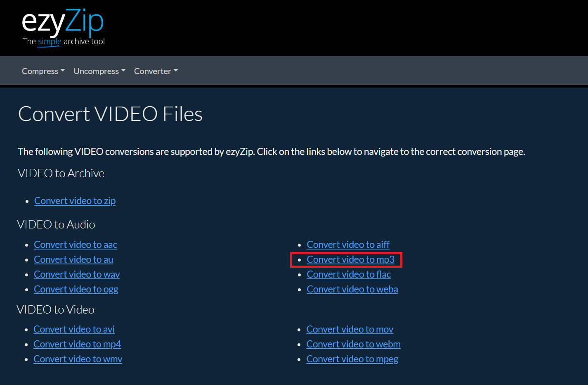Click the paragraph about supported VIDEO conversions
This screenshot has height=385, width=588.
point(272,152)
